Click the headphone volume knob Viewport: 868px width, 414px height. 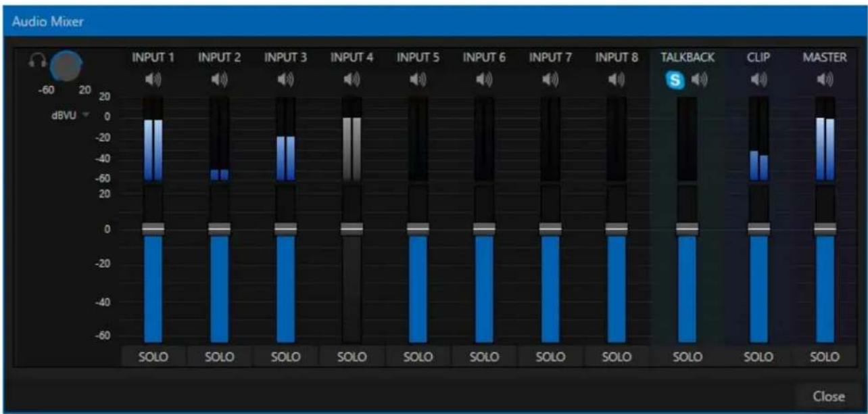(66, 66)
